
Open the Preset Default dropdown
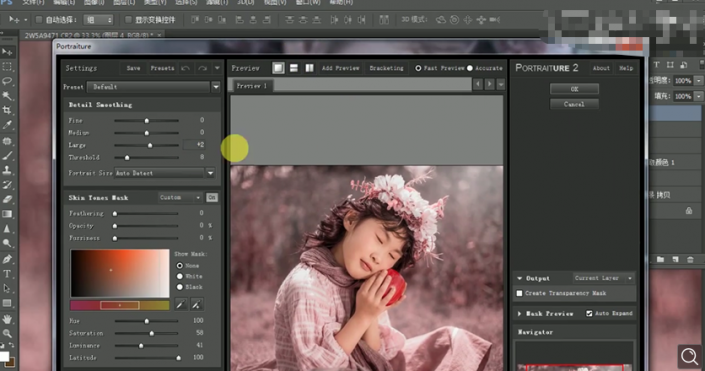click(x=216, y=87)
